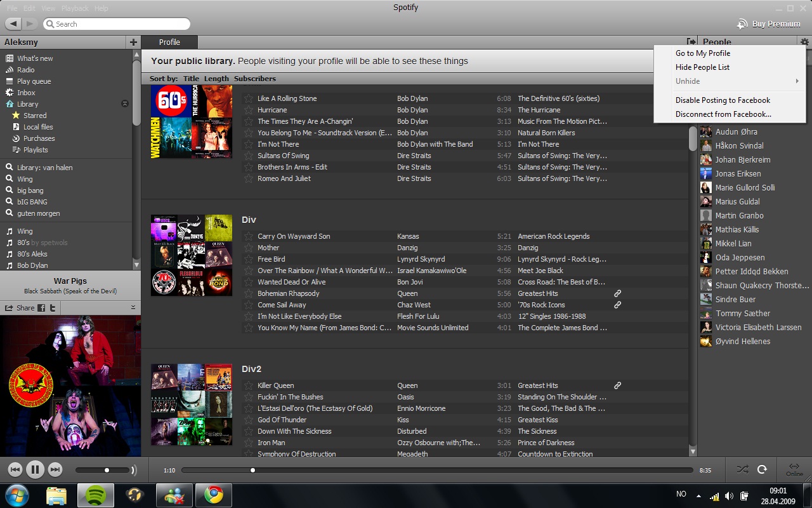The width and height of the screenshot is (812, 508).
Task: Click the collapse-panel arrow icon beside People
Action: [x=691, y=42]
